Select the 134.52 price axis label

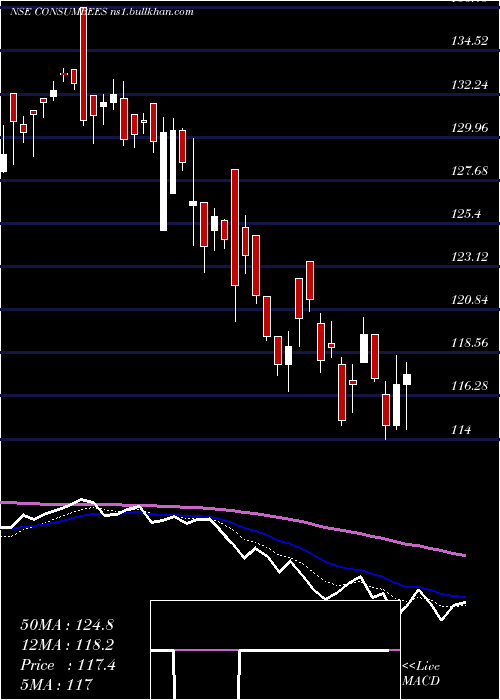click(x=470, y=41)
